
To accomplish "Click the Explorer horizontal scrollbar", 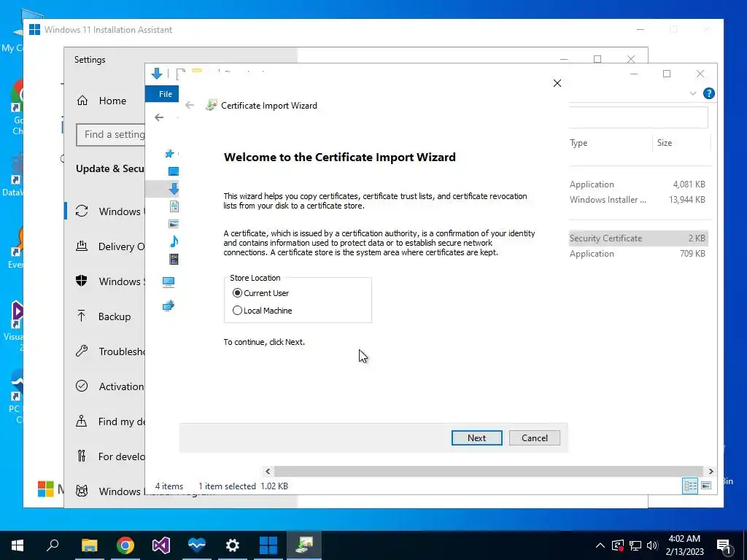I will tap(488, 471).
